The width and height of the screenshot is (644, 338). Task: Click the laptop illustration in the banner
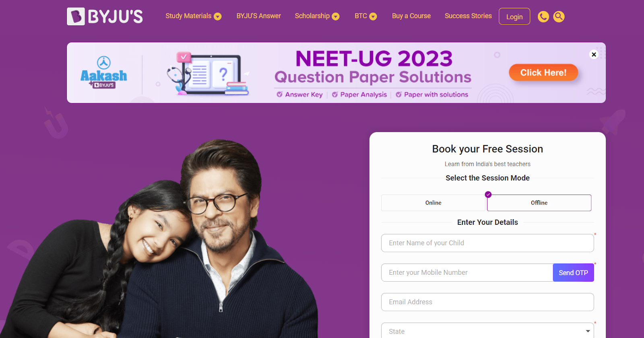208,73
